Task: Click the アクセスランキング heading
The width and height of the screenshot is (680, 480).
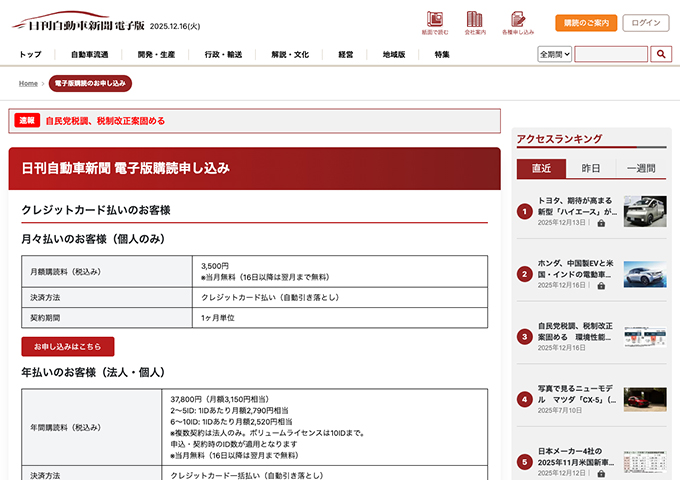Action: 559,139
